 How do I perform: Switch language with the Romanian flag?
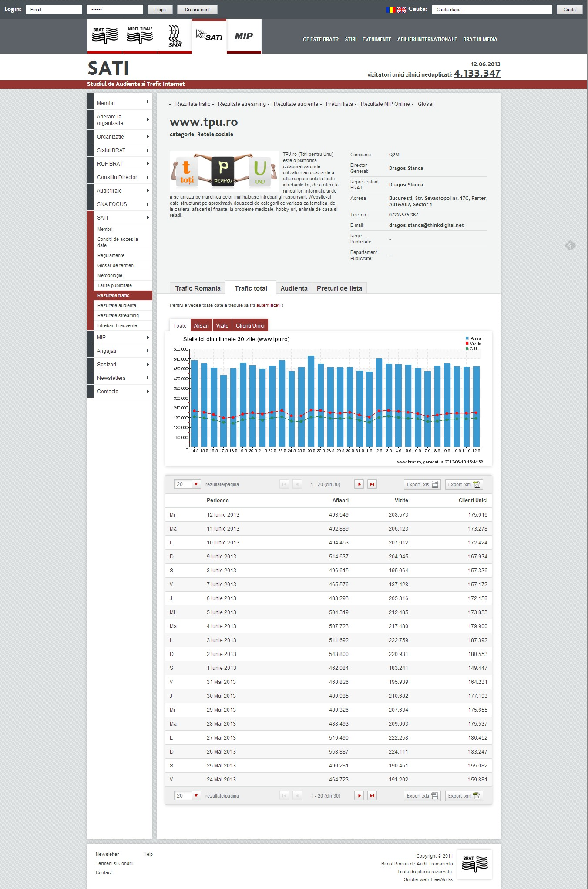(390, 10)
